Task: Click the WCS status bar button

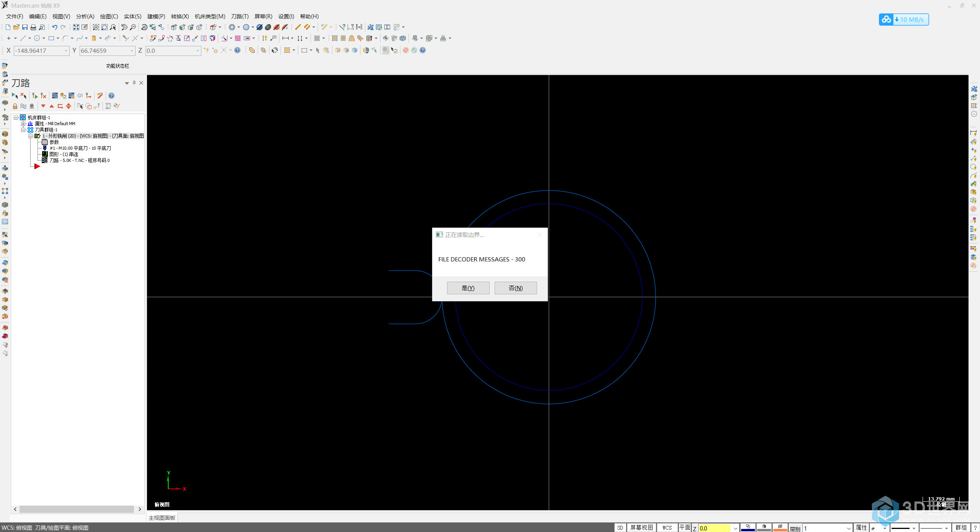Action: point(667,528)
